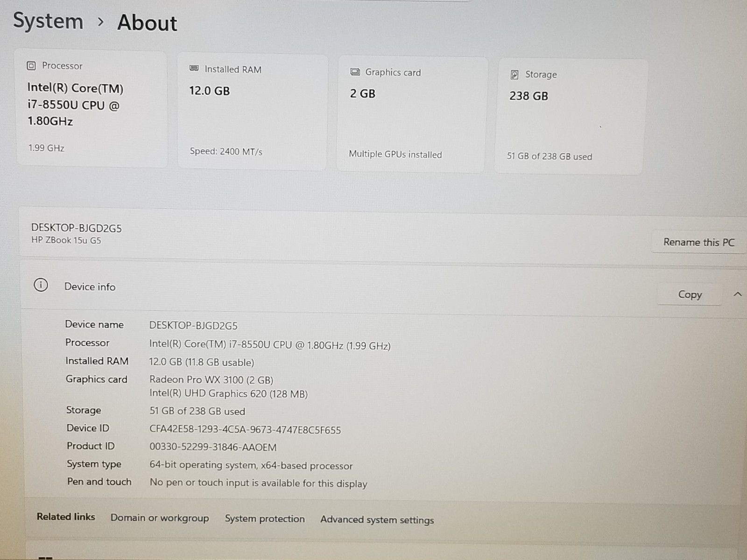Copy device info to clipboard
747x560 pixels.
(x=690, y=294)
